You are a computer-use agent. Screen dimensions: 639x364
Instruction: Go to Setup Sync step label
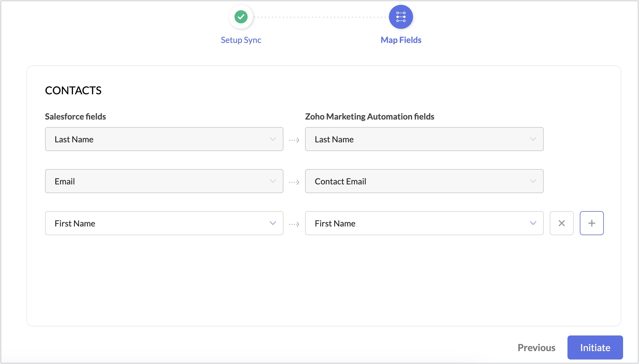click(241, 40)
